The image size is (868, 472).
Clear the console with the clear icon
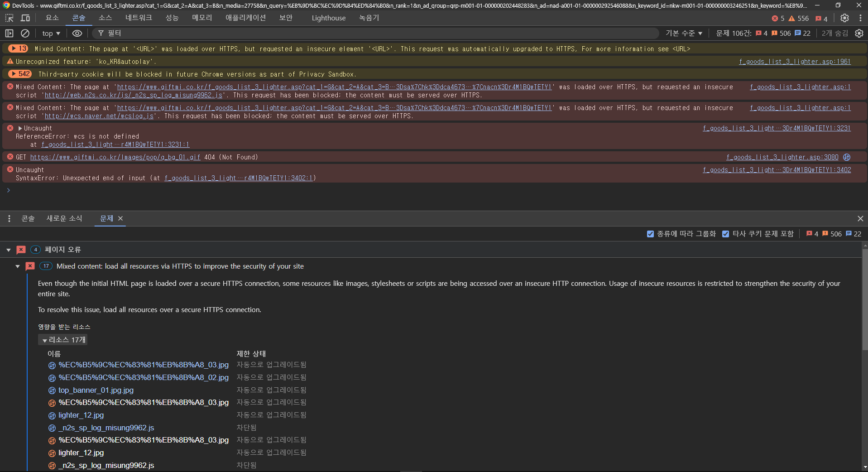[25, 33]
